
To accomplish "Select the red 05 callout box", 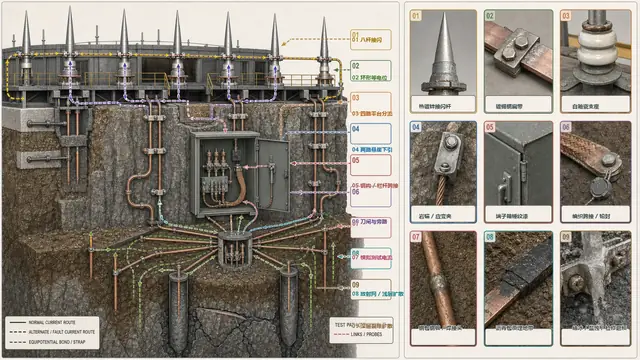I will 371,165.
